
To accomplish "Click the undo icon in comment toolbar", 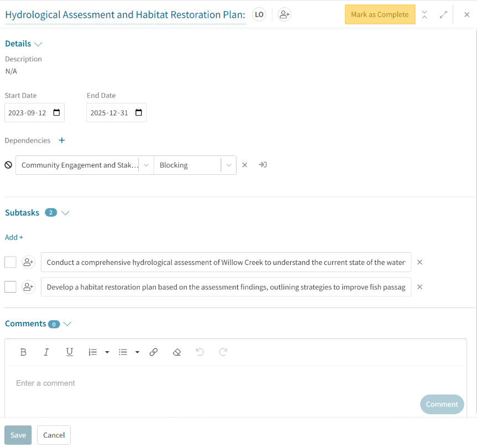I will tap(200, 352).
